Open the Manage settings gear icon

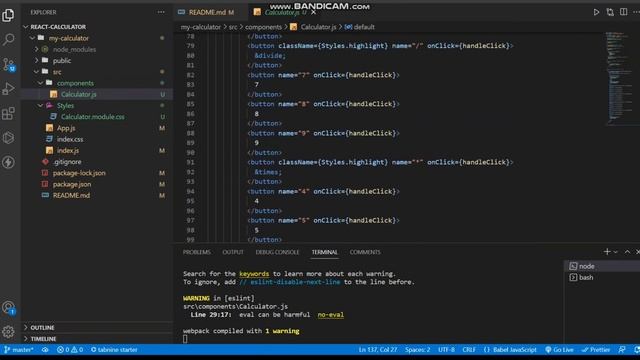pyautogui.click(x=8, y=331)
